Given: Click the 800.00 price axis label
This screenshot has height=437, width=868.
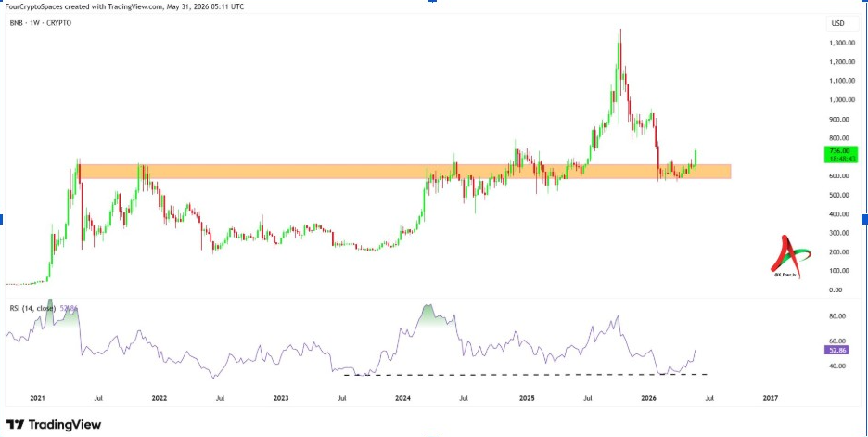Looking at the screenshot, I should pos(837,138).
